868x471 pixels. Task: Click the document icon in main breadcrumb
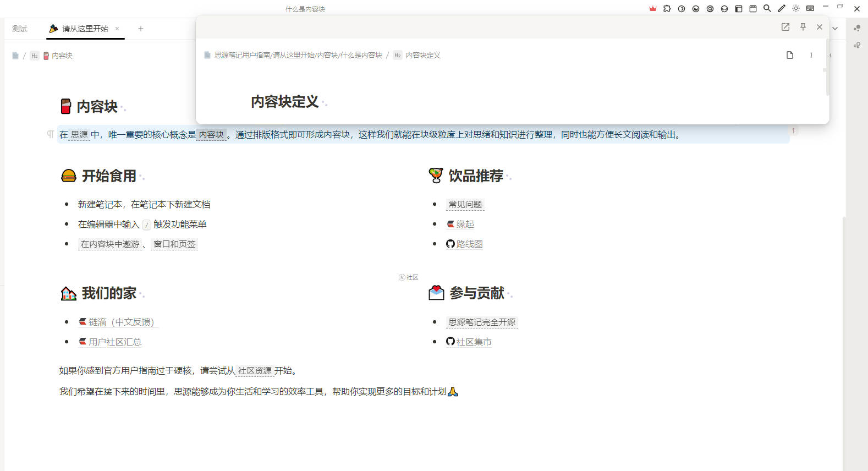[x=15, y=56]
